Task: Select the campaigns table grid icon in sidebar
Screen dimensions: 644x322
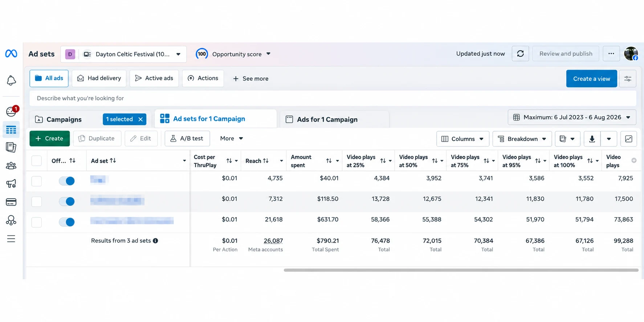Action: pyautogui.click(x=11, y=130)
